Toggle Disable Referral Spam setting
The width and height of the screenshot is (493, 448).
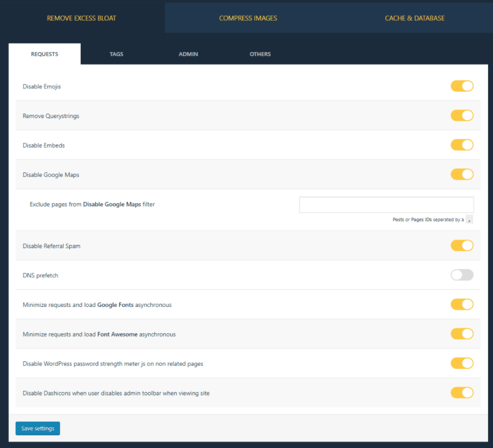462,245
